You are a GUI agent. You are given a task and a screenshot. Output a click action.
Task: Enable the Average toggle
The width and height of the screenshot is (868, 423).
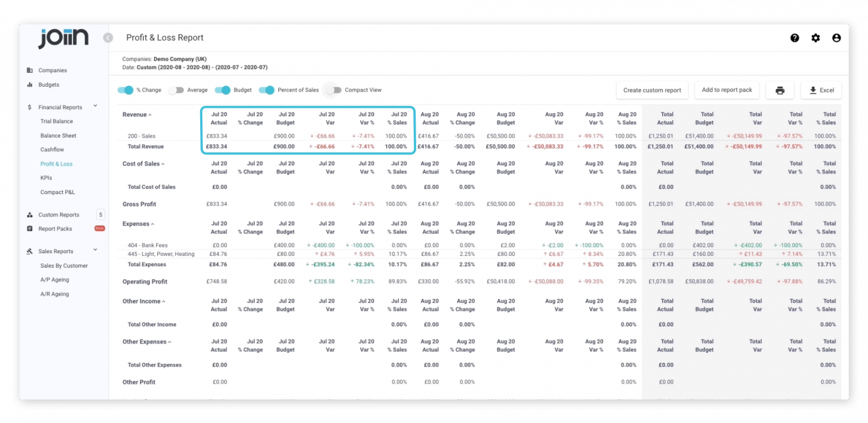point(176,90)
